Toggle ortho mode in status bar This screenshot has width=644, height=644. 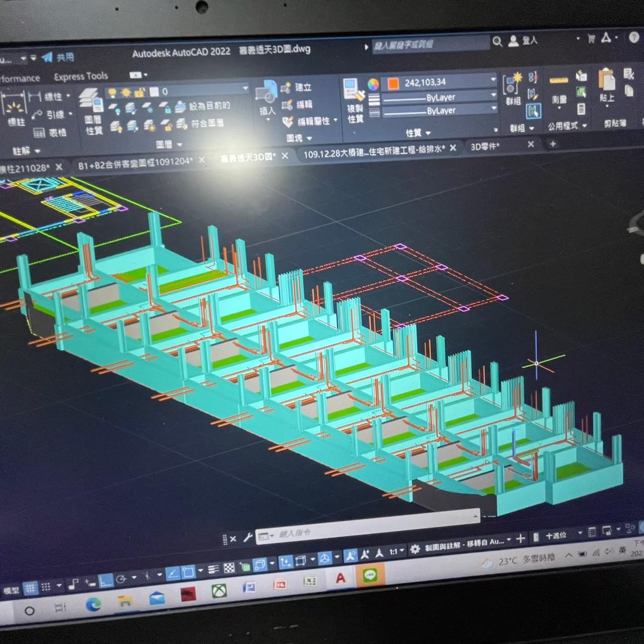tap(105, 581)
